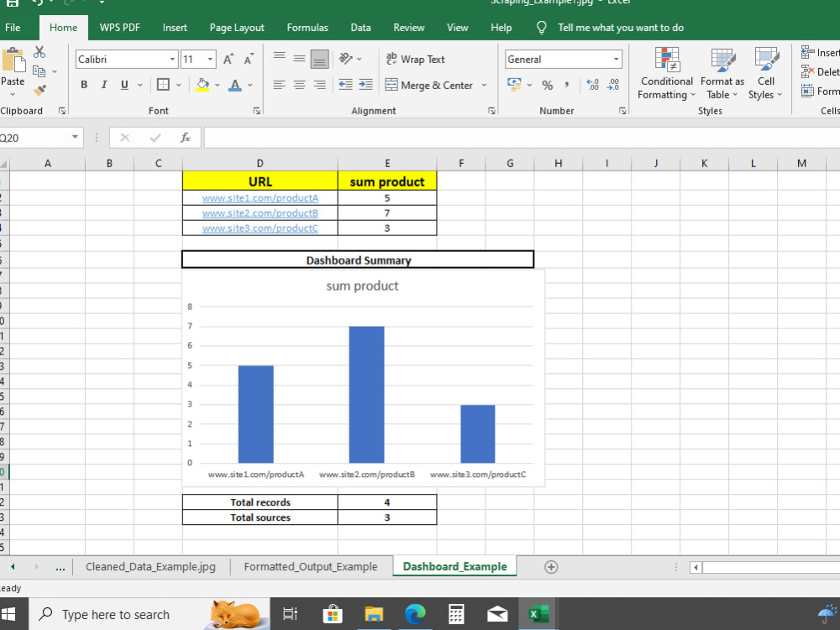840x630 pixels.
Task: Click the Cut scissors icon
Action: tap(39, 52)
